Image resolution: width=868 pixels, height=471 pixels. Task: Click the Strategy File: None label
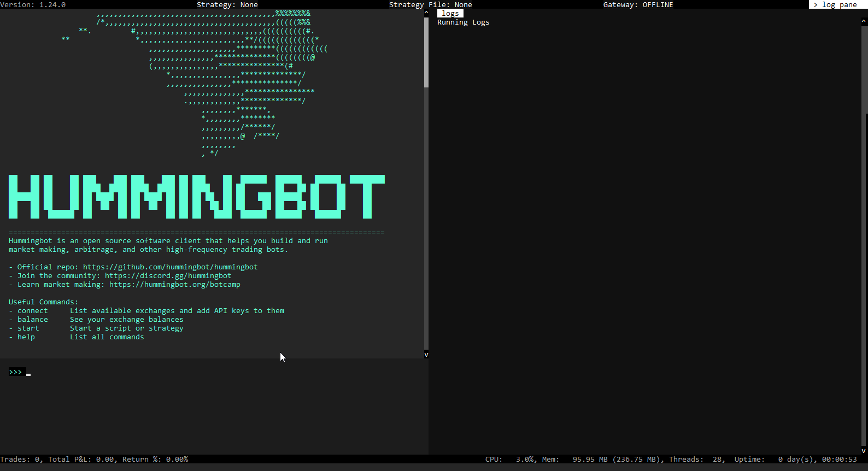point(430,4)
